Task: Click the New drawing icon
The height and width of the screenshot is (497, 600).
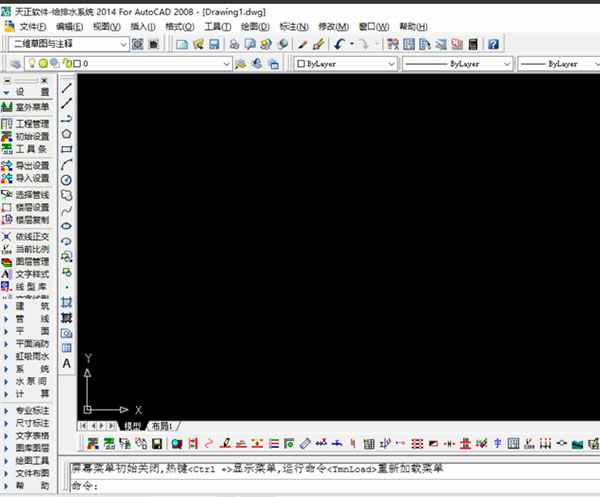Action: (x=182, y=44)
